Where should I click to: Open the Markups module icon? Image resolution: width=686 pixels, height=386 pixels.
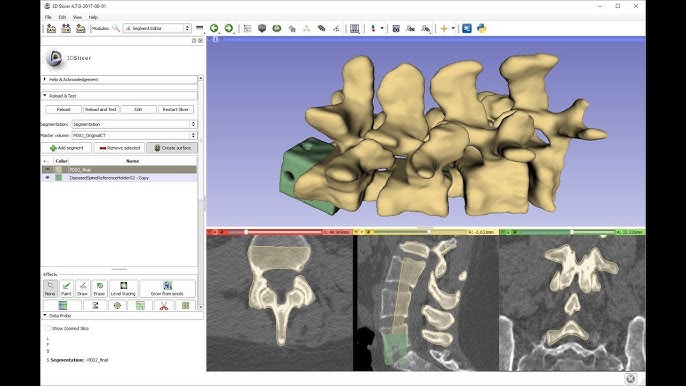(x=307, y=28)
